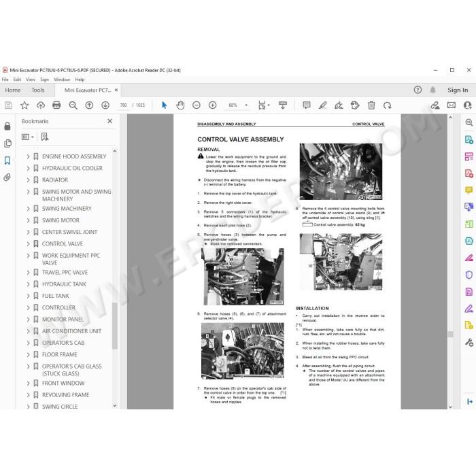
Task: Add a sticky note comment
Action: point(307,105)
